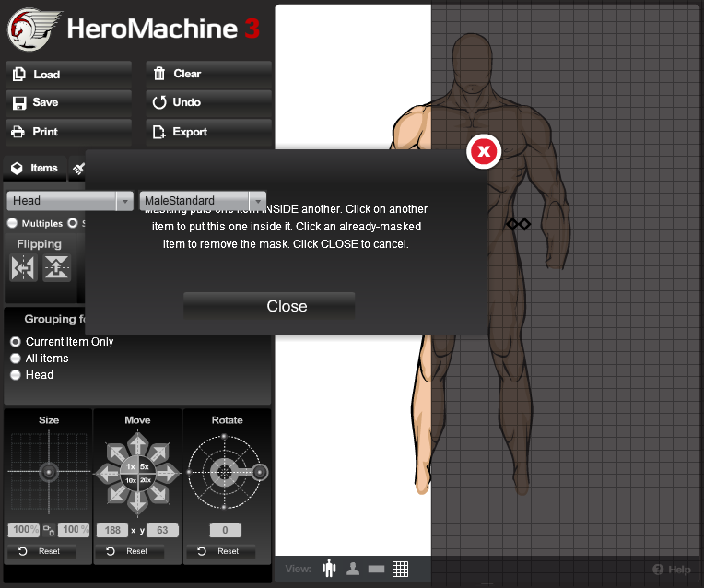Set move step to 10x
The height and width of the screenshot is (588, 704).
pos(130,480)
